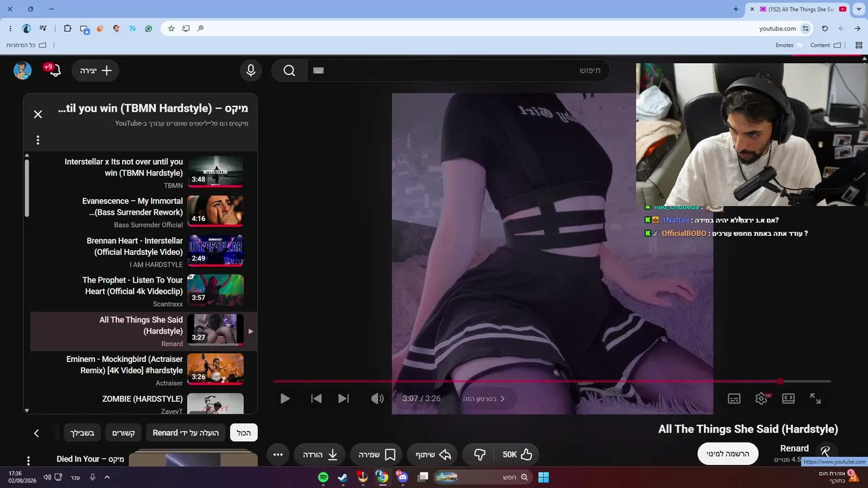Show hidden system tray icons chevron

click(x=106, y=477)
